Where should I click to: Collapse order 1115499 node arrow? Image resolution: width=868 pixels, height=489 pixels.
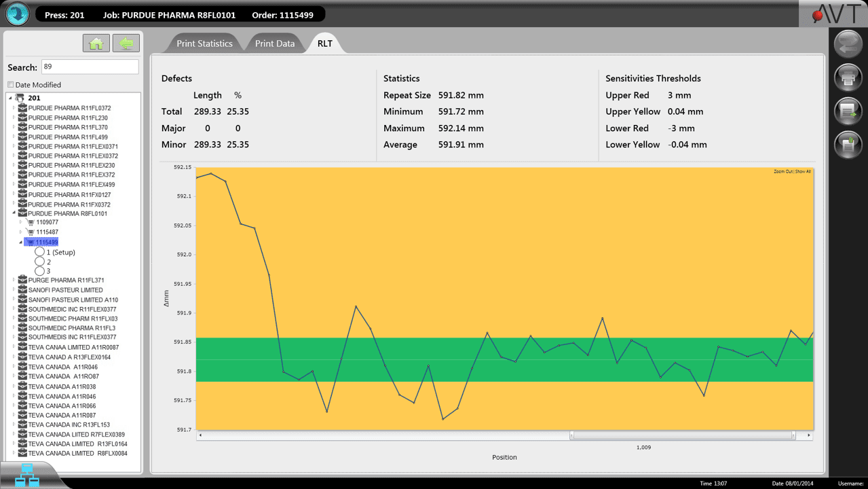(21, 242)
